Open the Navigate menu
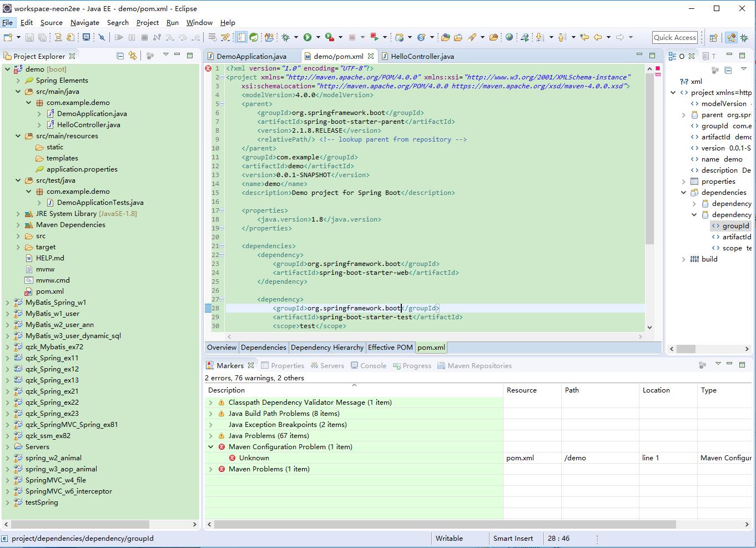 [85, 22]
